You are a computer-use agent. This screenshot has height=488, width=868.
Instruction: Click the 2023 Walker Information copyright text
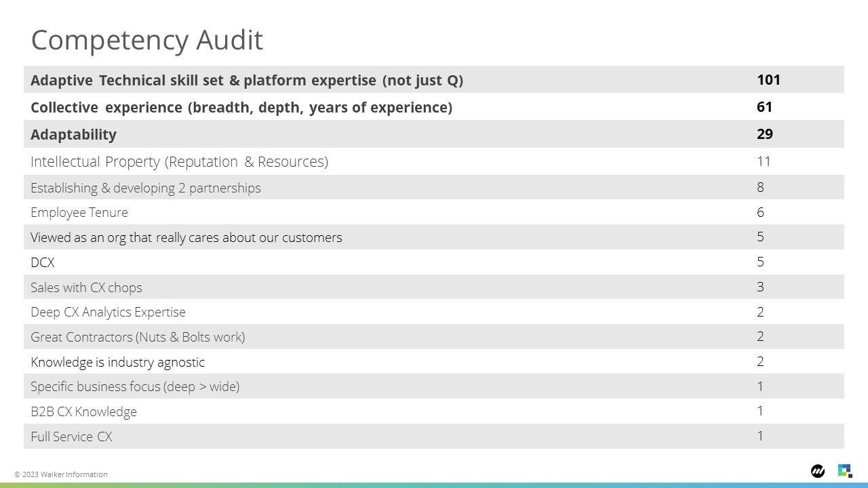pos(61,474)
